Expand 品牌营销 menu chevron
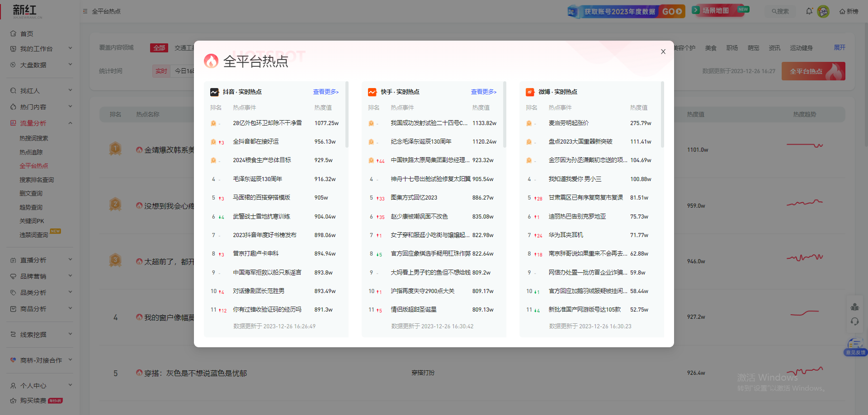Image resolution: width=868 pixels, height=415 pixels. point(70,275)
